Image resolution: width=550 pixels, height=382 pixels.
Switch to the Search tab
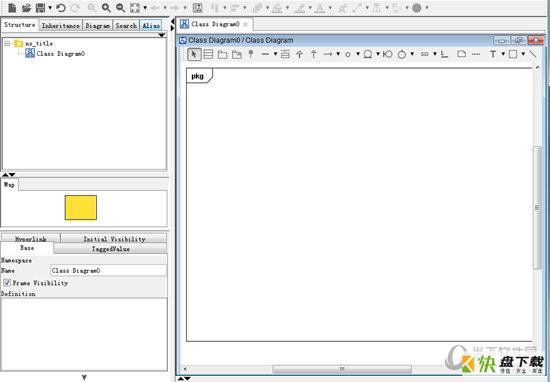[x=126, y=26]
